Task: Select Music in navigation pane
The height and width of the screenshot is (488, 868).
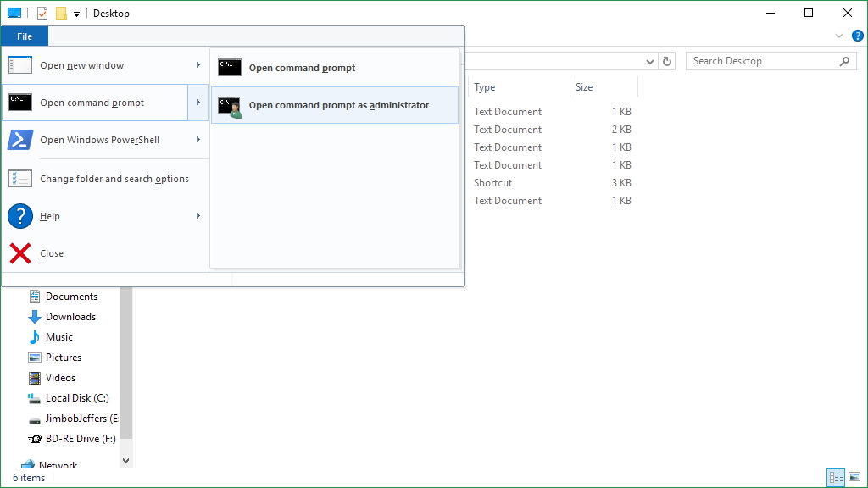Action: 59,337
